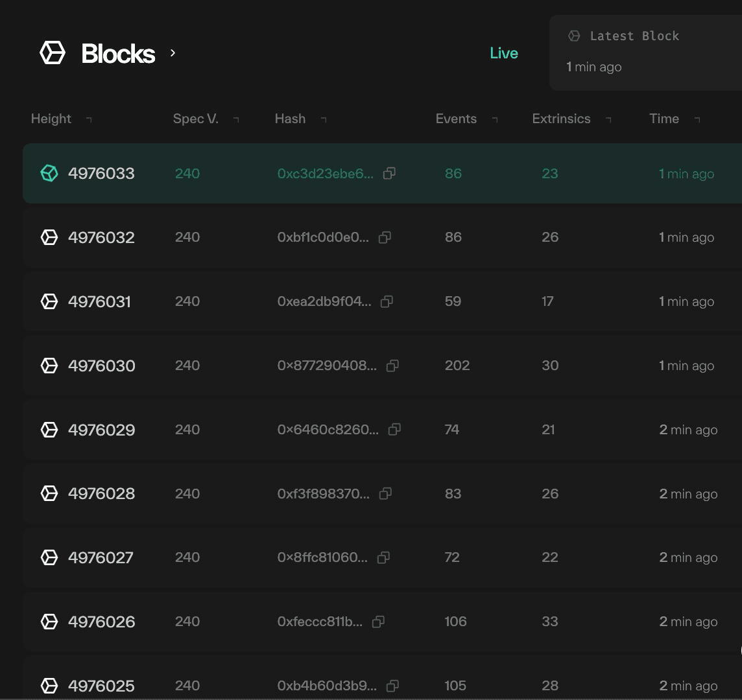
Task: Open block height 4976030
Action: 102,366
